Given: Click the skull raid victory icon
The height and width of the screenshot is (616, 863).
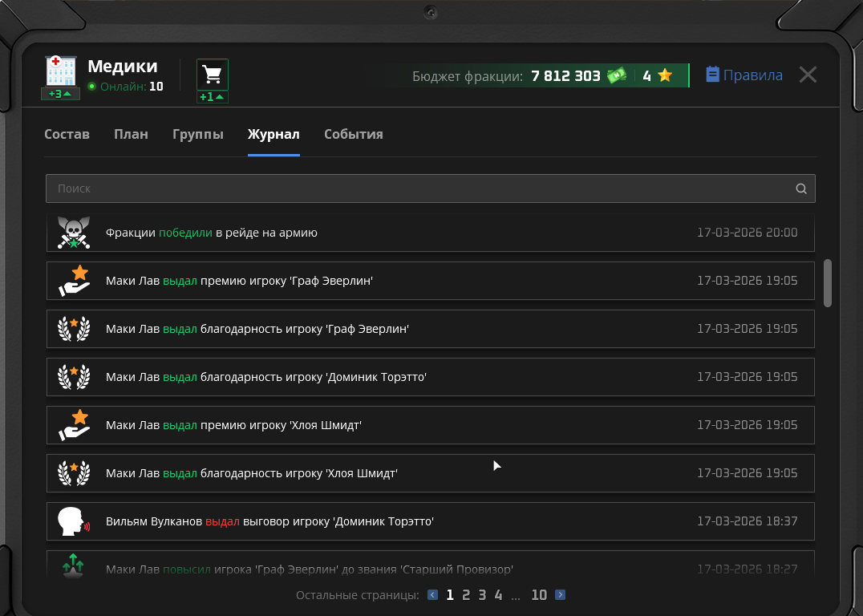Looking at the screenshot, I should click(74, 233).
